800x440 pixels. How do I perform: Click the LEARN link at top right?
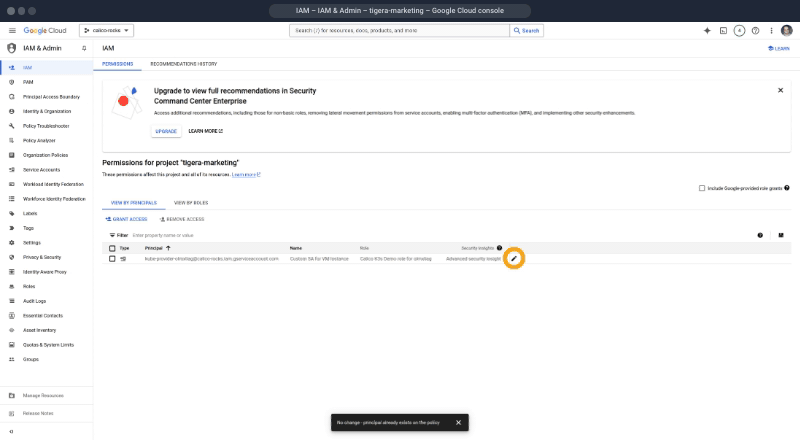click(x=779, y=48)
